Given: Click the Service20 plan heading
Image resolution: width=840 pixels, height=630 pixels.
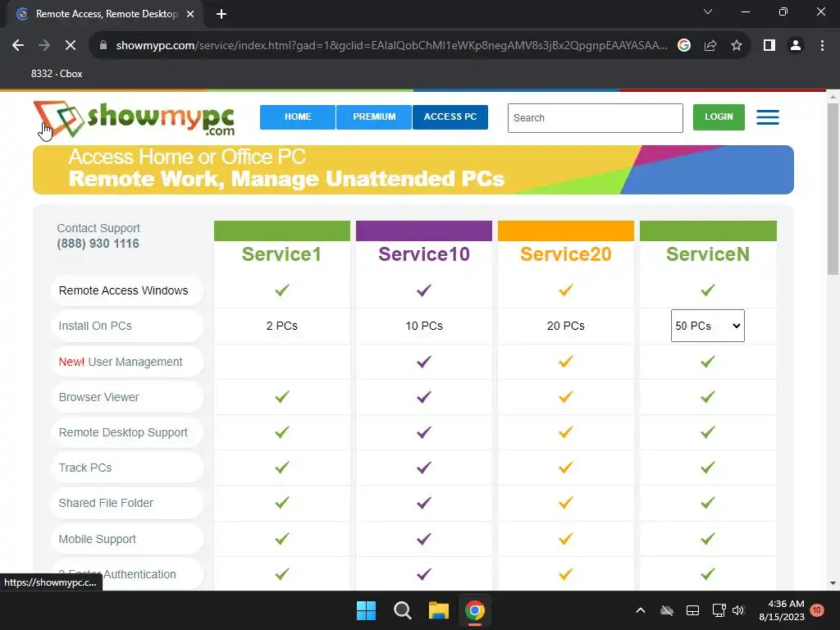Looking at the screenshot, I should pyautogui.click(x=566, y=254).
